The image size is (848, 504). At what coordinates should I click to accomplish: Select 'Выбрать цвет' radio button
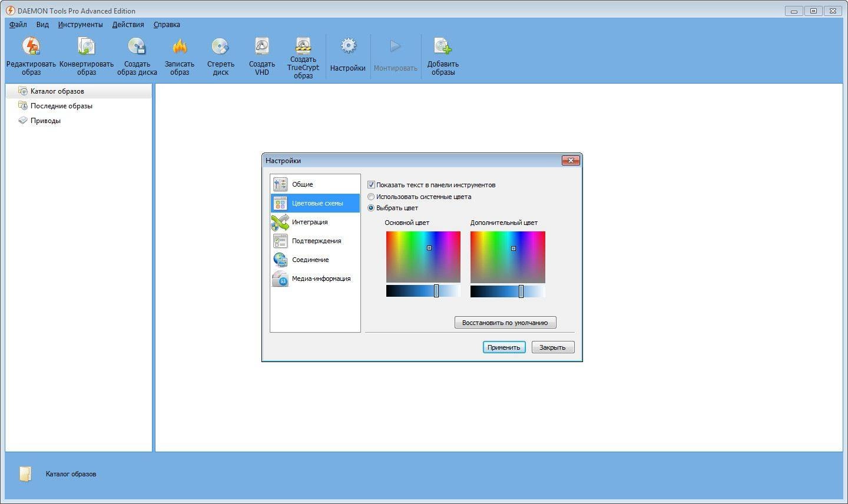click(x=371, y=208)
